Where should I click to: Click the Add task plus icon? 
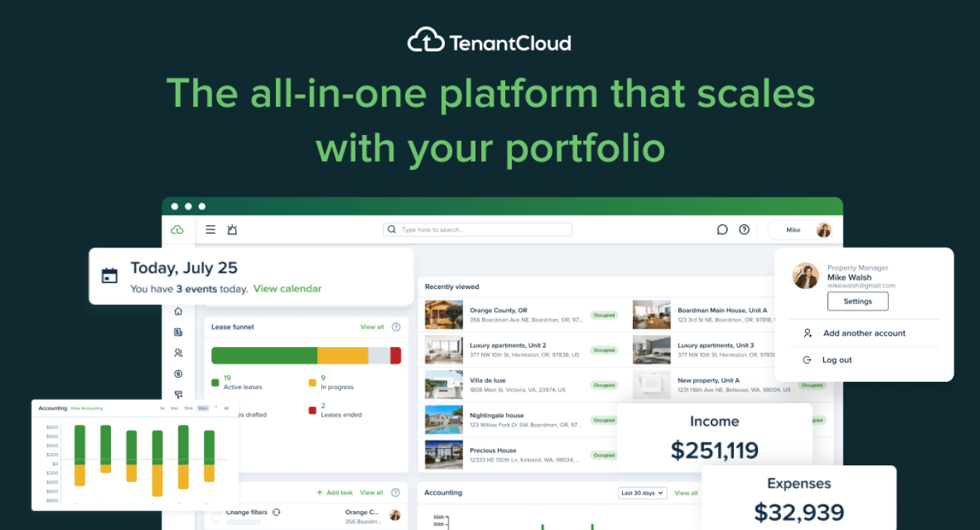tap(319, 492)
